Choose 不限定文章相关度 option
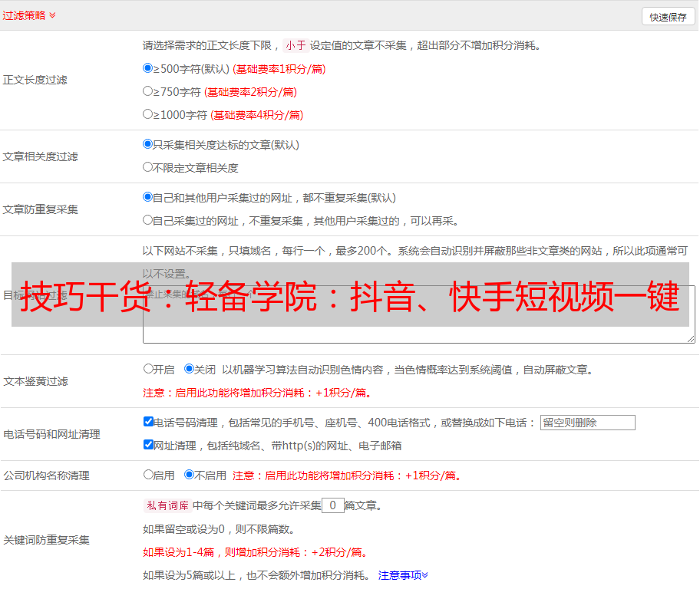Screen dimensions: 700x589 148,167
